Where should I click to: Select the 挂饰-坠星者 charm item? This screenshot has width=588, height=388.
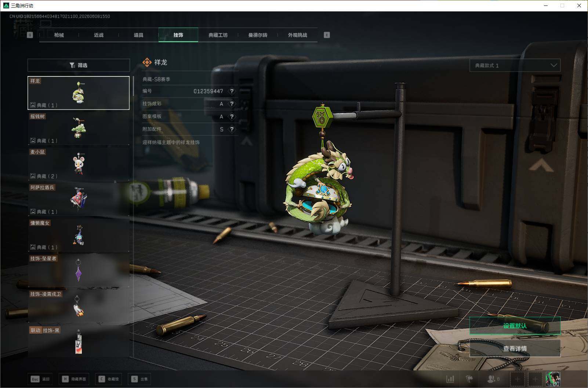pos(79,271)
